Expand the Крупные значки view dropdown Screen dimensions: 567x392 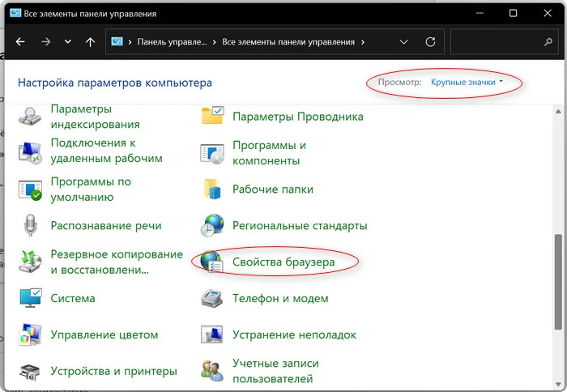pyautogui.click(x=467, y=83)
